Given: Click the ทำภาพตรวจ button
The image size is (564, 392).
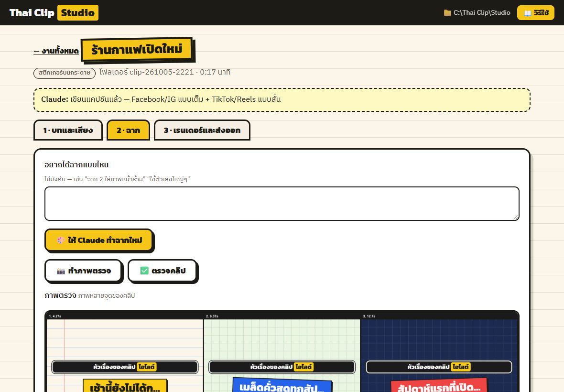Looking at the screenshot, I should [84, 271].
